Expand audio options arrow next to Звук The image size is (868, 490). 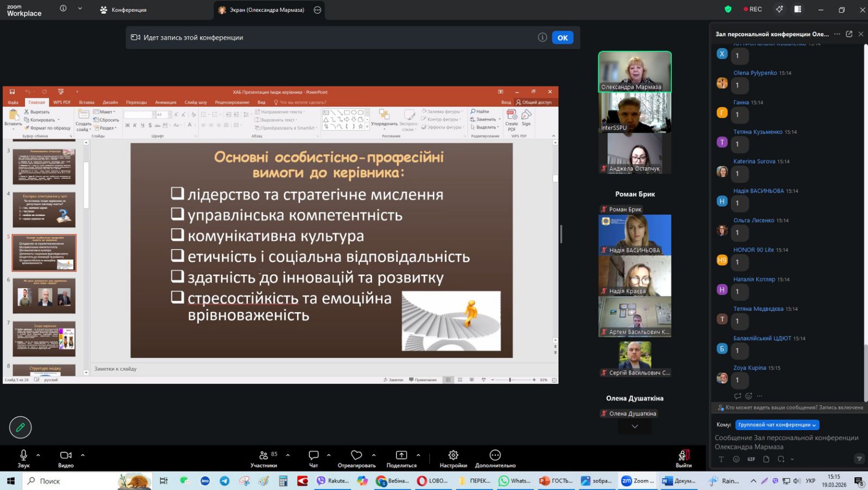tap(38, 455)
